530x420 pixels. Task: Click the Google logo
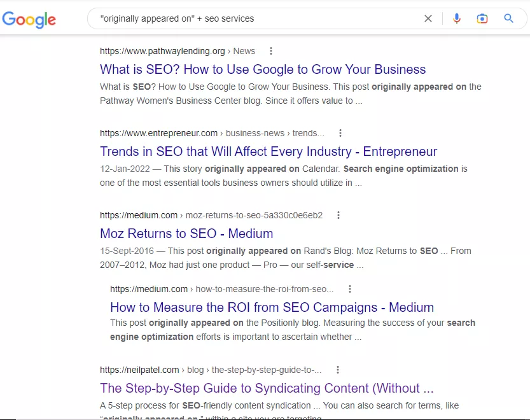pyautogui.click(x=29, y=19)
